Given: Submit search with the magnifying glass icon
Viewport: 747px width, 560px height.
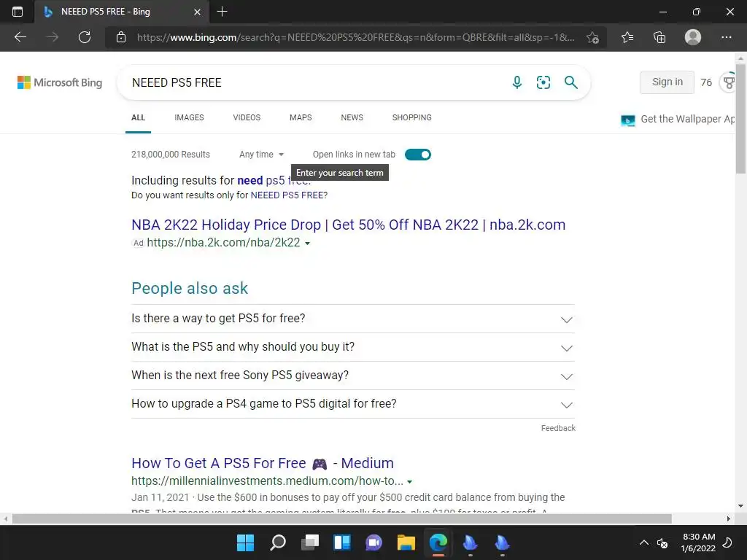Looking at the screenshot, I should tap(570, 82).
